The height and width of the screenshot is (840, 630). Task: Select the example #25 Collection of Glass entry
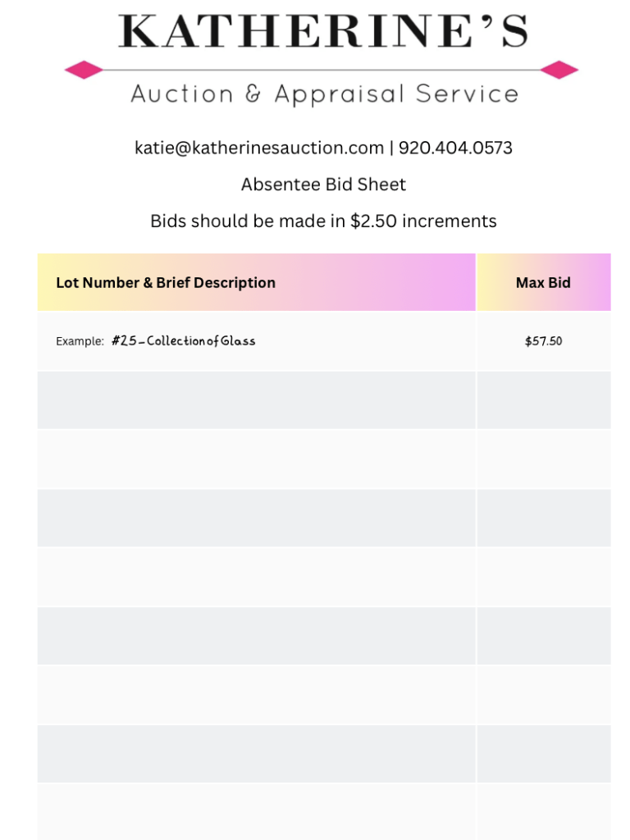coord(183,340)
